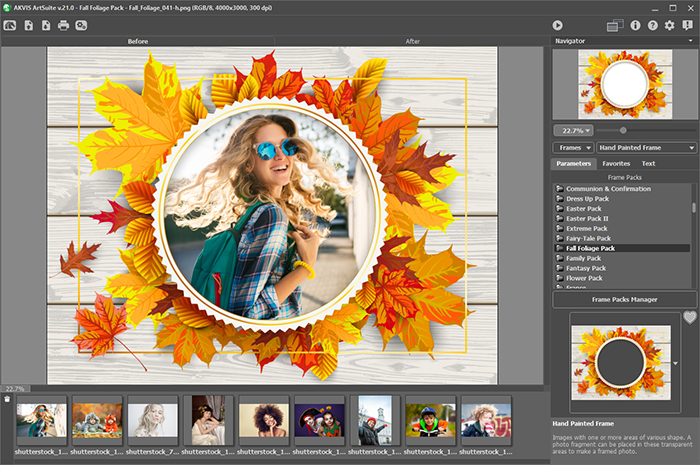This screenshot has height=465, width=700.
Task: Open the batch processing icon
Action: pyautogui.click(x=81, y=25)
